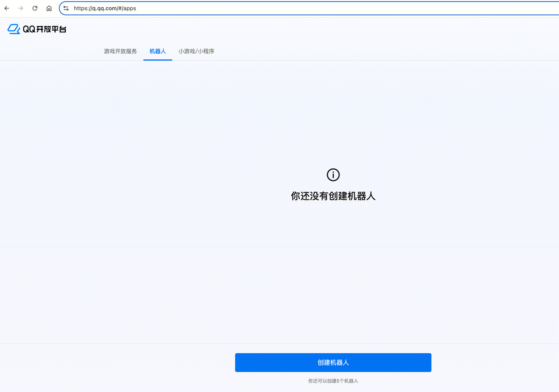Click the 创建机器人 button
The width and height of the screenshot is (559, 392).
coord(333,363)
